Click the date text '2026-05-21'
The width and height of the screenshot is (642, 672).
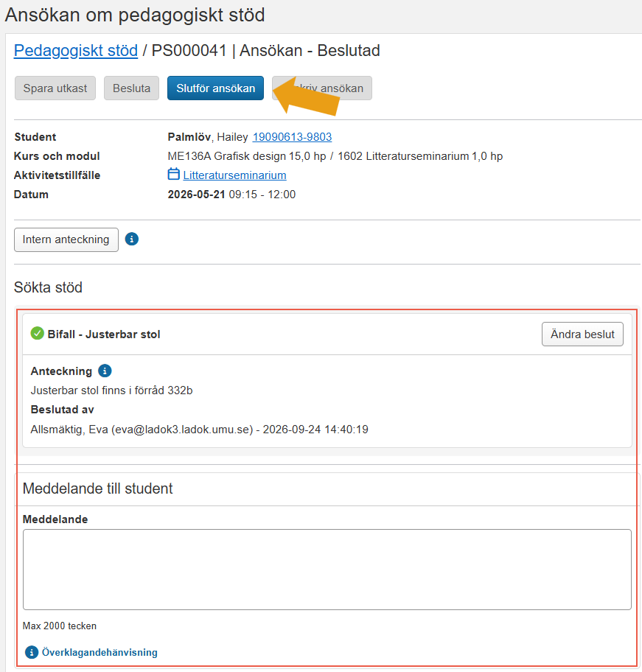(196, 194)
